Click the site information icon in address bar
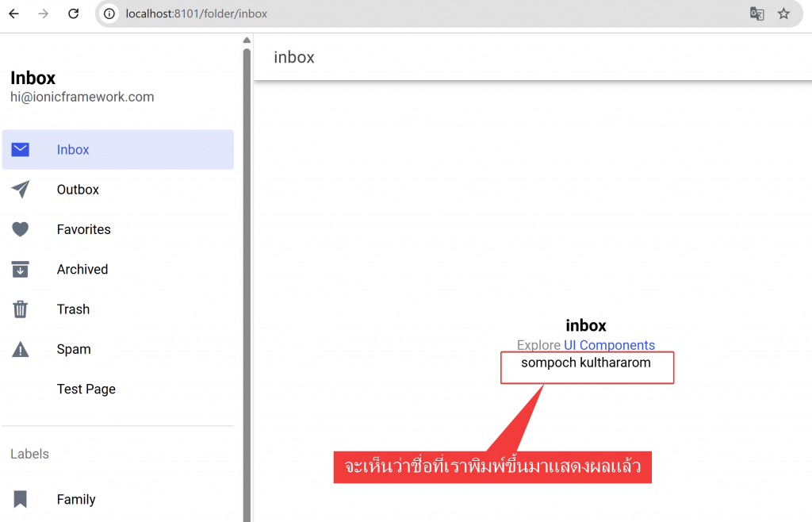Image resolution: width=812 pixels, height=522 pixels. pyautogui.click(x=110, y=13)
